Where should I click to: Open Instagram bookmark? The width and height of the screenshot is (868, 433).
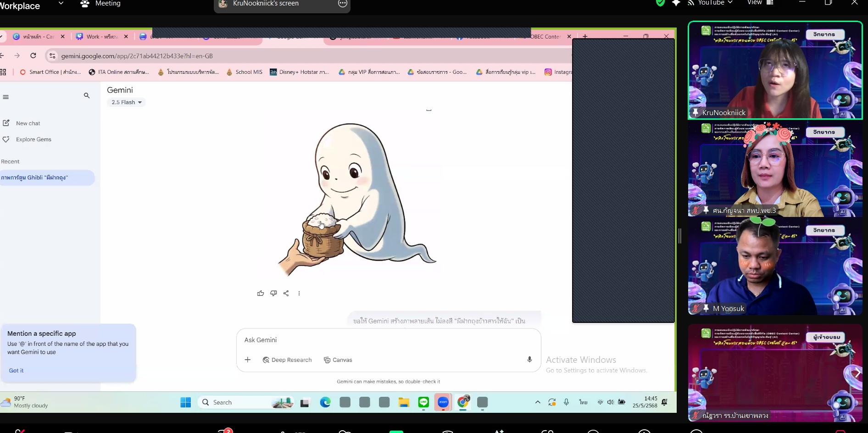pyautogui.click(x=558, y=72)
